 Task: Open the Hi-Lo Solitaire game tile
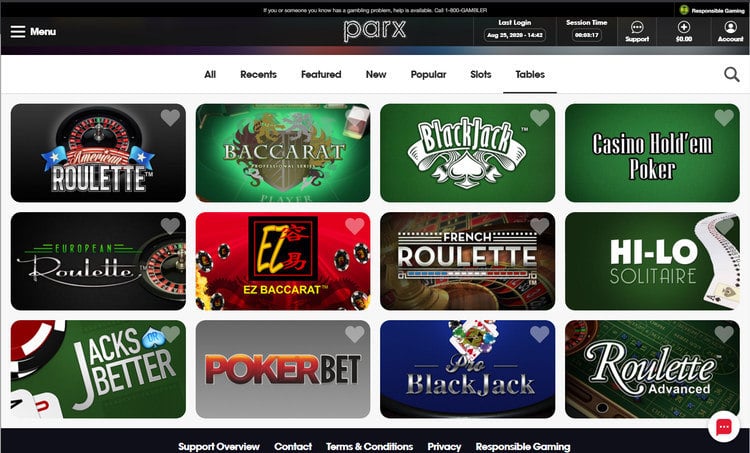652,261
